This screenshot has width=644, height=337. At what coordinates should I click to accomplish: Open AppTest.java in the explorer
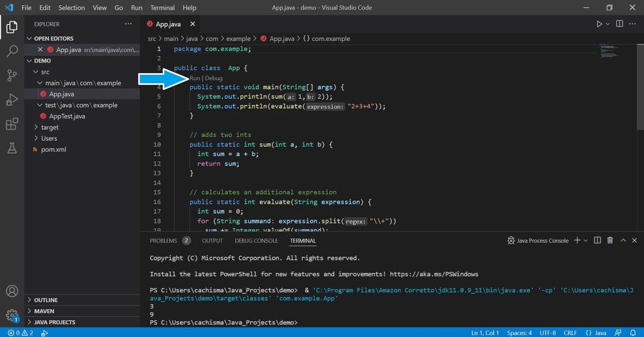tap(82, 116)
